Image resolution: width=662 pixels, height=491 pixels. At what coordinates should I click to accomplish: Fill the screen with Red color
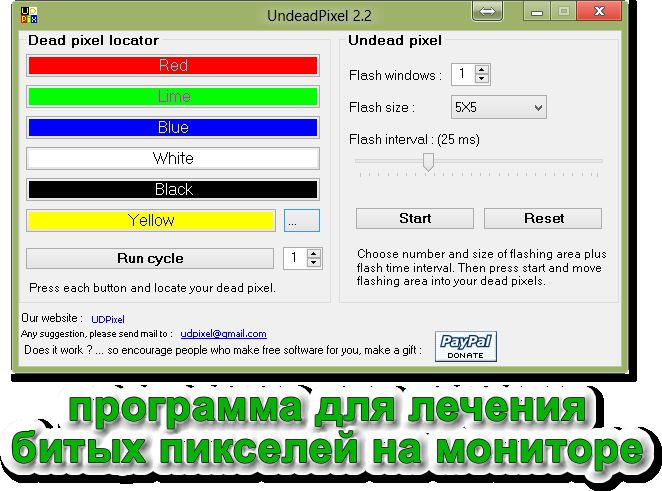[173, 66]
